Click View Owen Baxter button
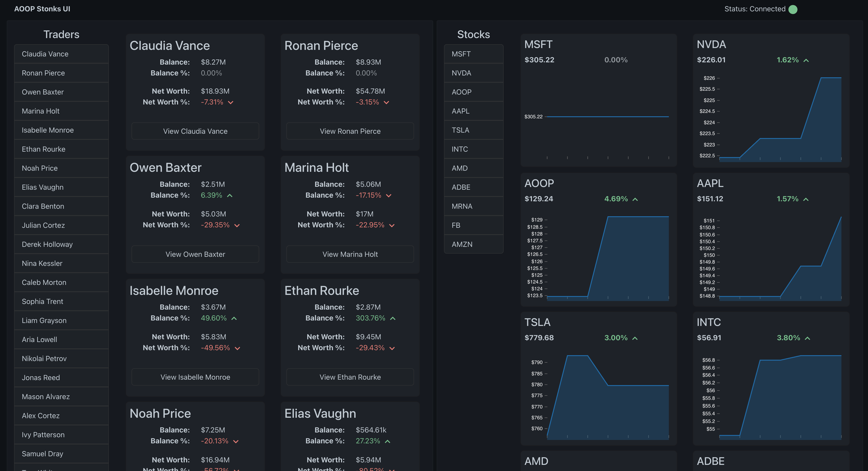The image size is (868, 471). pos(195,254)
